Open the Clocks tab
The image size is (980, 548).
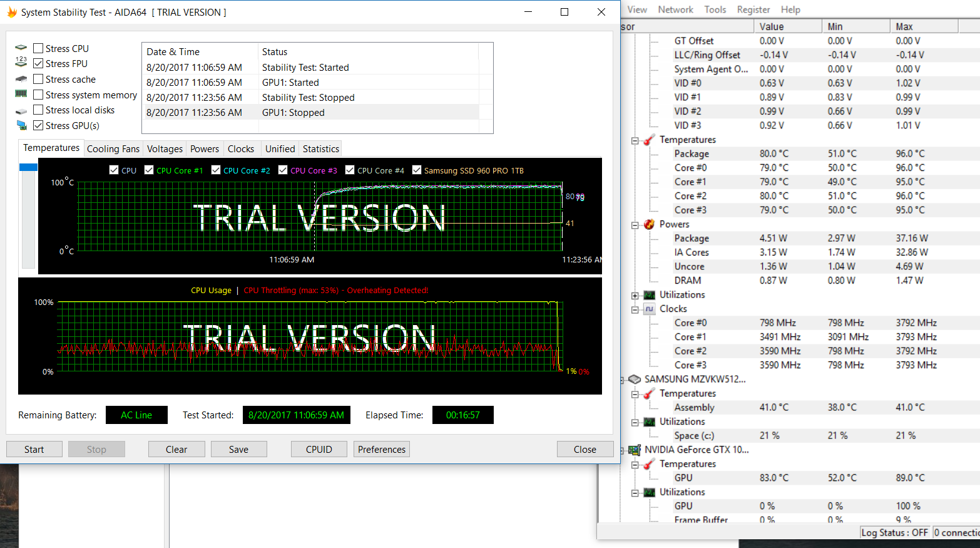(x=241, y=148)
